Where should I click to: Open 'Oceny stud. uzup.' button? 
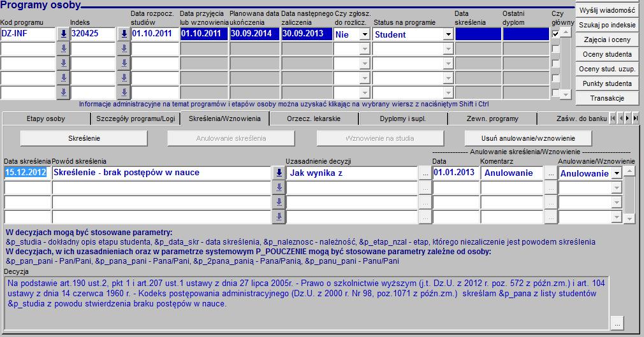coord(607,69)
